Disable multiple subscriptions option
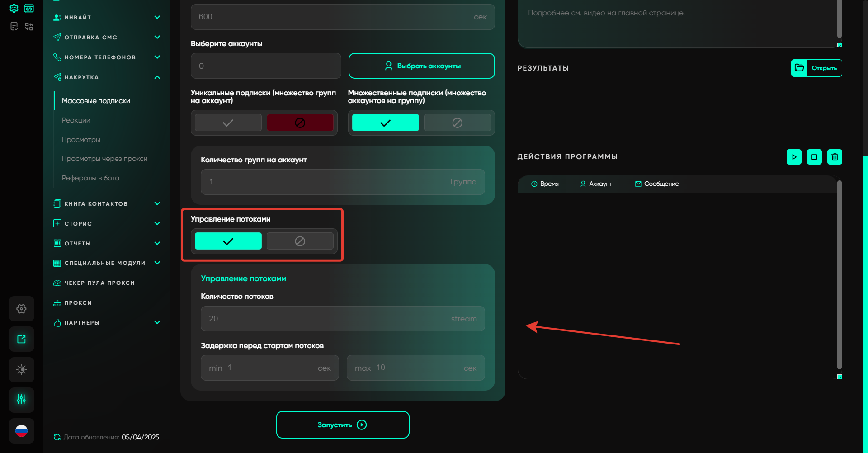 coord(457,123)
